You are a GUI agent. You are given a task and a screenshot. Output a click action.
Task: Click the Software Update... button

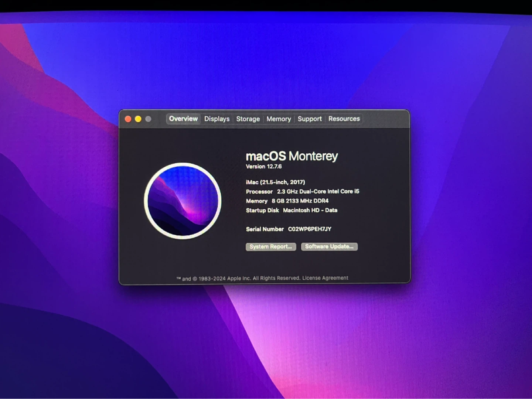329,246
